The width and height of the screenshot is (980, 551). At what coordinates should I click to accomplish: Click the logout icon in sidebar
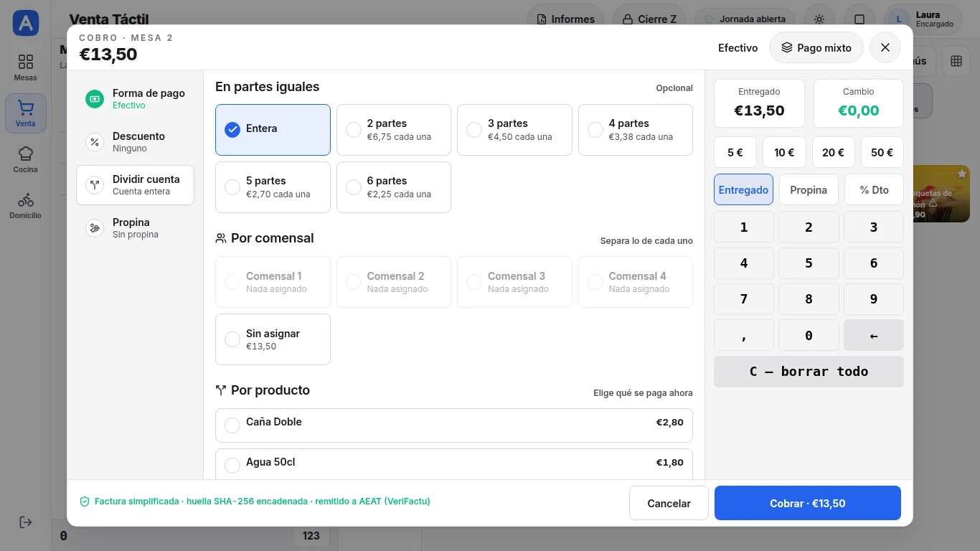click(x=26, y=522)
